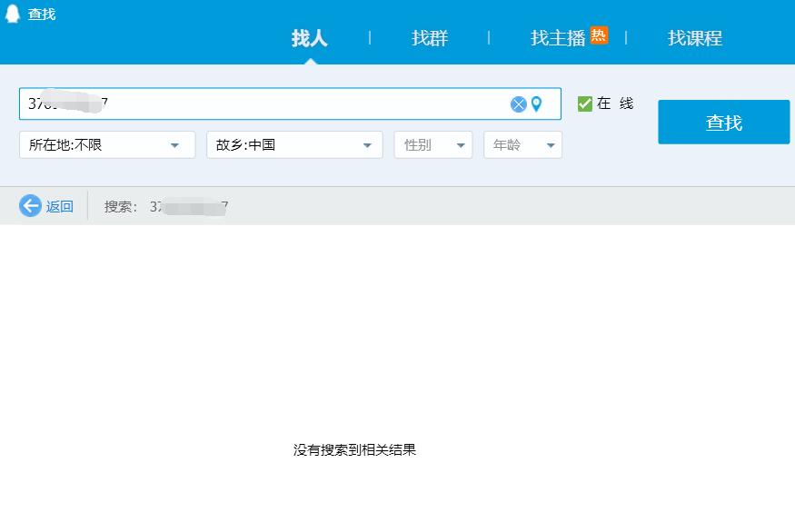Open the 性别 gender dropdown

click(x=433, y=145)
